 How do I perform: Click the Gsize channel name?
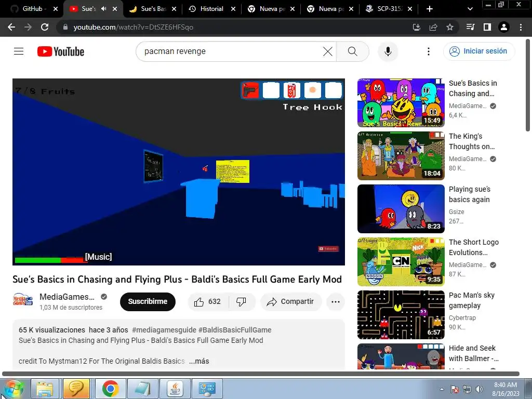click(456, 212)
